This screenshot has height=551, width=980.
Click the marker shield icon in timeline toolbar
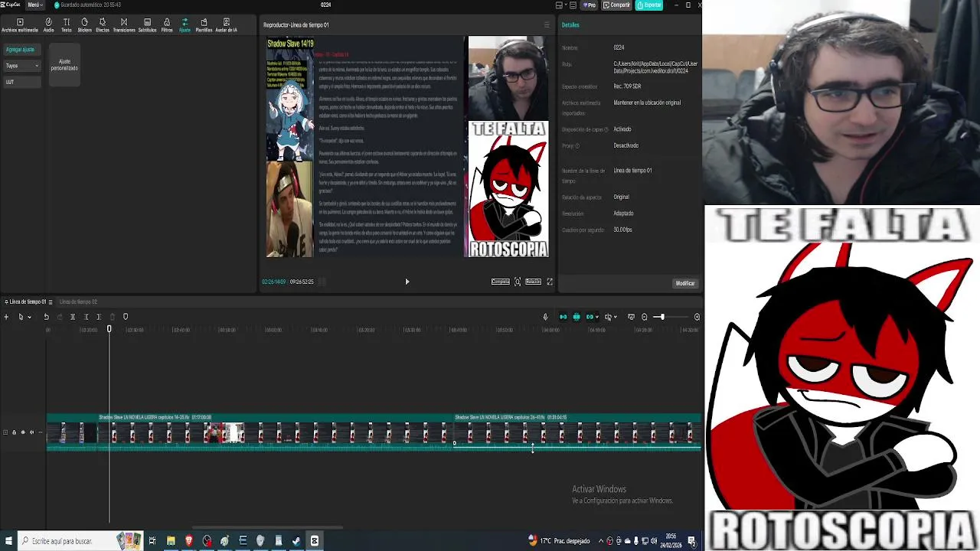pos(126,317)
